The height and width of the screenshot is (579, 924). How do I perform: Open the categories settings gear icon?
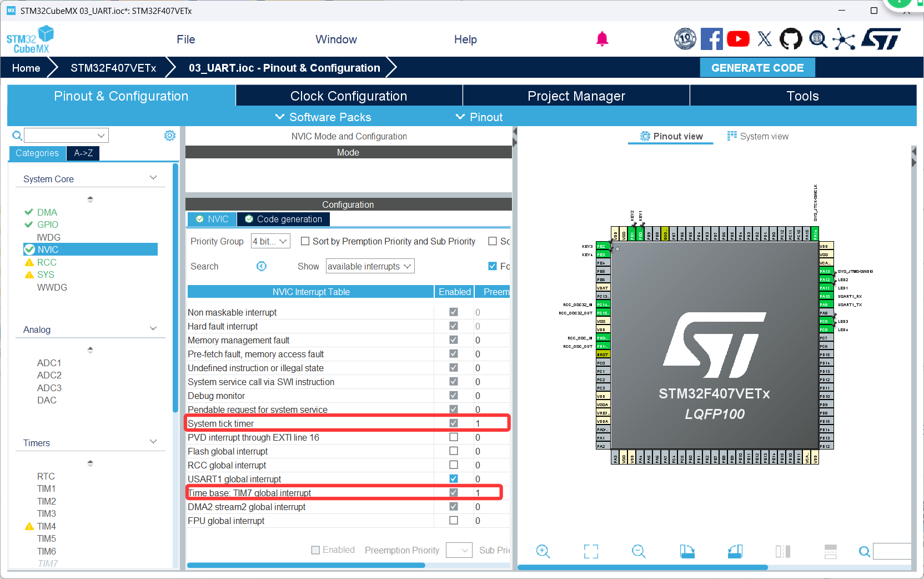click(170, 136)
